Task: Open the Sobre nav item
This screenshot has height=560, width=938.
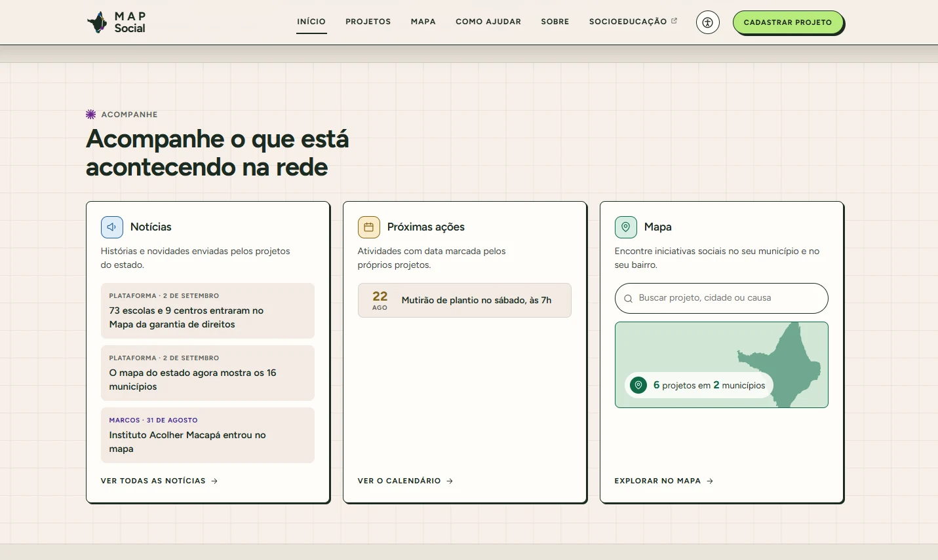Action: pos(555,22)
